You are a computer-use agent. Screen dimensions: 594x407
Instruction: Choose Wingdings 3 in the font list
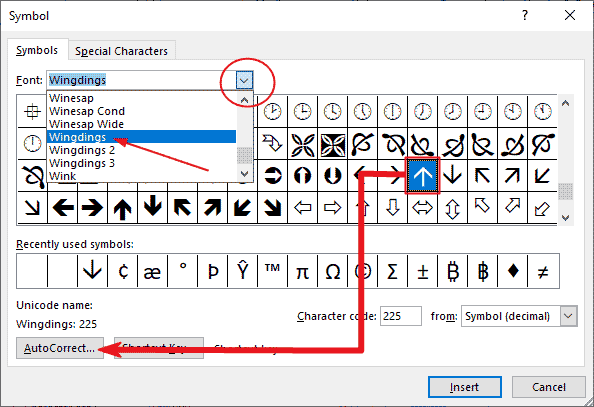[142, 163]
